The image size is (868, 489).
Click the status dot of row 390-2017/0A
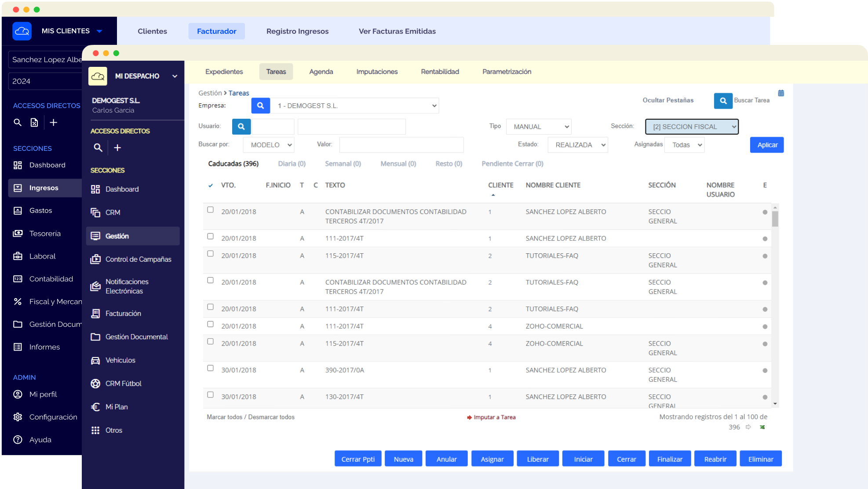765,371
